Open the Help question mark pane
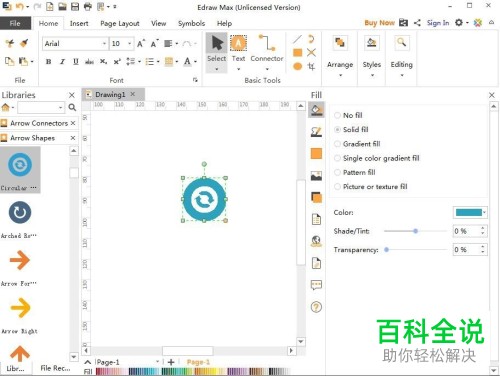500x376 pixels. [316, 307]
